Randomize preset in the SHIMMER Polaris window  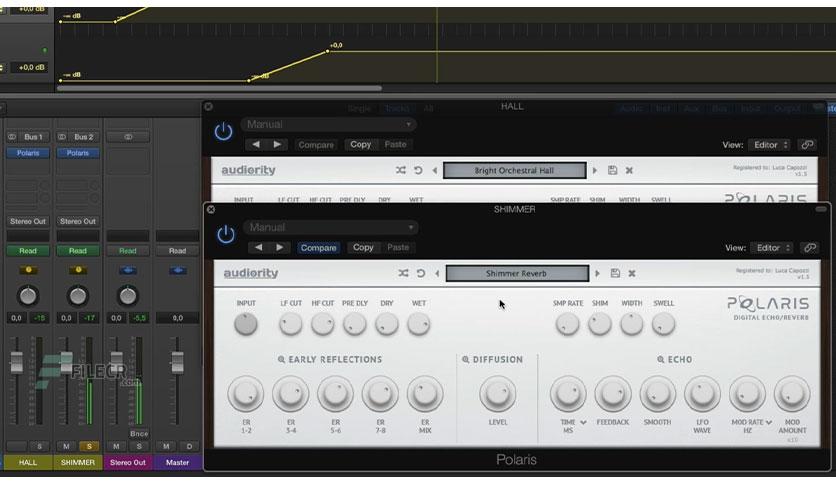[x=403, y=273]
